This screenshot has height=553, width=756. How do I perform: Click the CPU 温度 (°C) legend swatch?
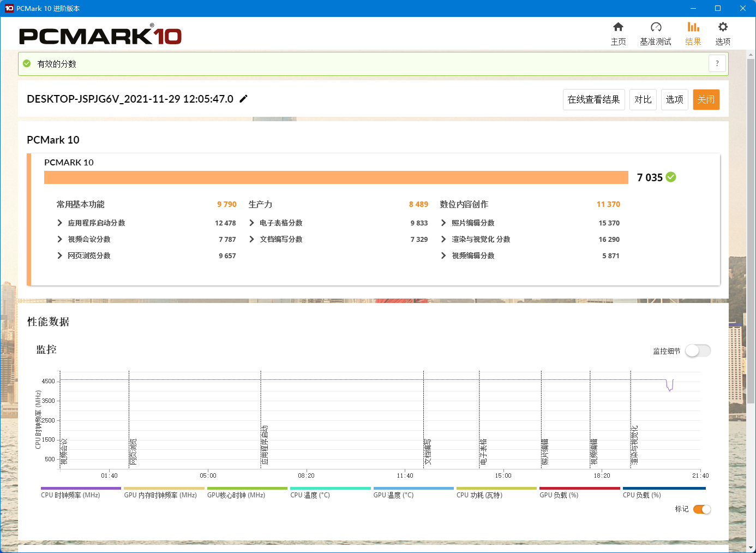331,488
